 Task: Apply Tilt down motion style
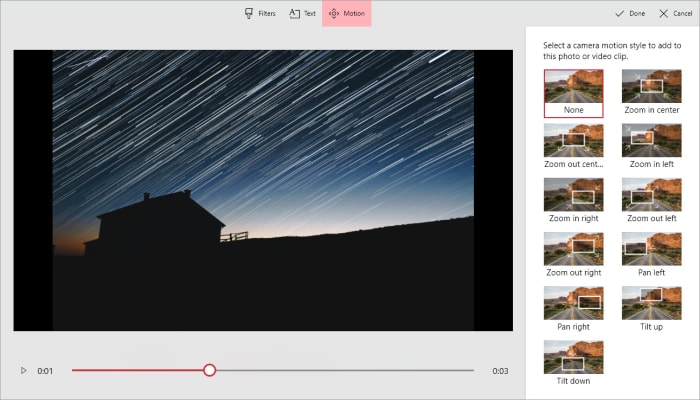pyautogui.click(x=574, y=363)
